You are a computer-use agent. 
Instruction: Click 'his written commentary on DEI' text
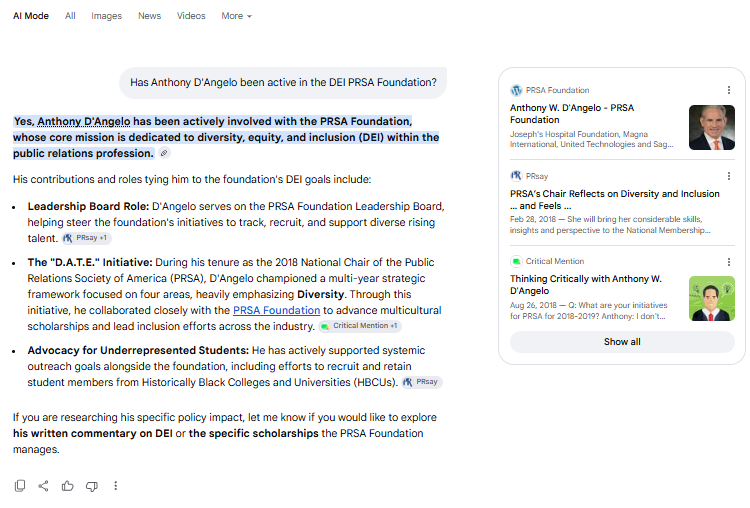[x=92, y=433]
